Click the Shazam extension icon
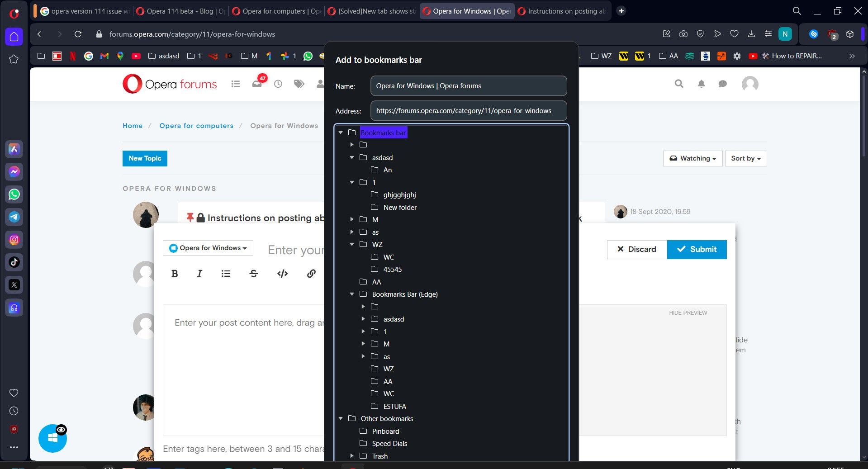 (814, 34)
